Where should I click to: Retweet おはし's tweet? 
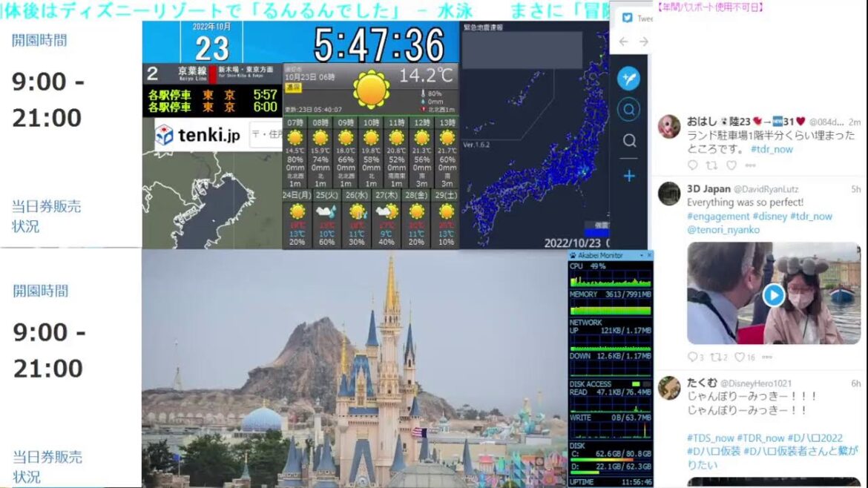coord(711,166)
